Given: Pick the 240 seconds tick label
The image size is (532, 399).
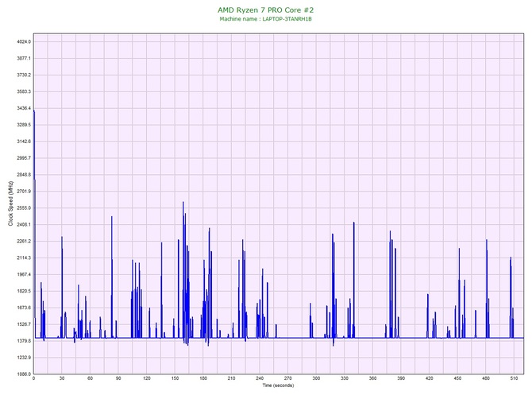Looking at the screenshot, I should (260, 378).
